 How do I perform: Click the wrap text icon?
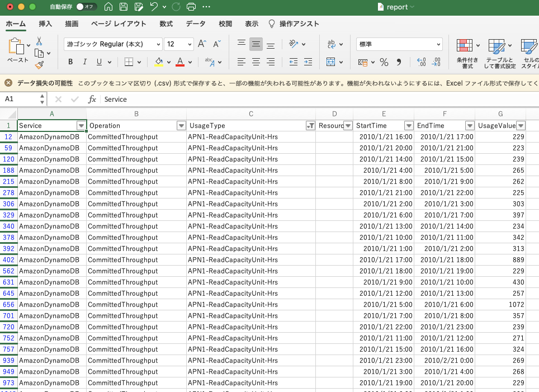[331, 44]
